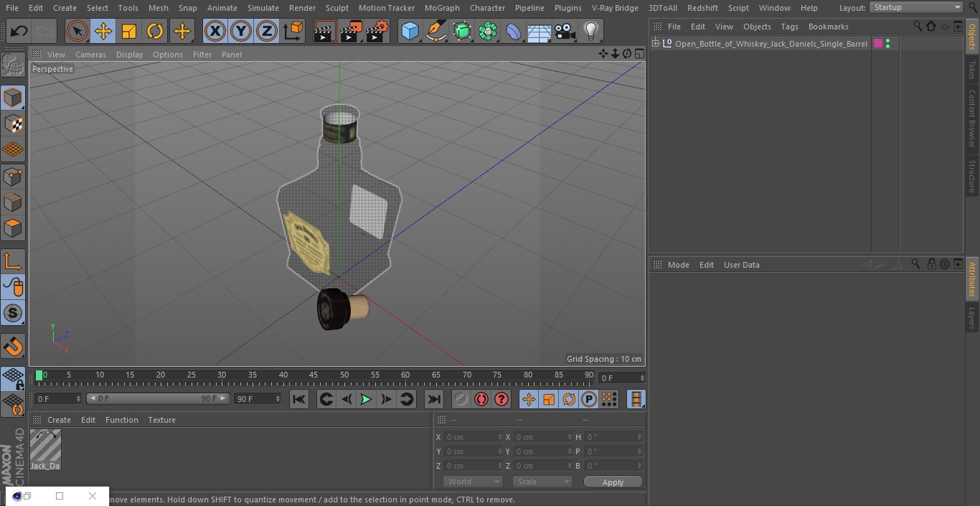Add a Floor environment object
This screenshot has width=980, height=506.
pos(540,31)
